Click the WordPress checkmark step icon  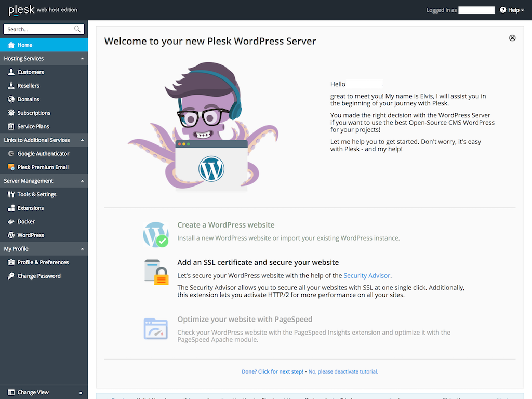[x=156, y=234]
